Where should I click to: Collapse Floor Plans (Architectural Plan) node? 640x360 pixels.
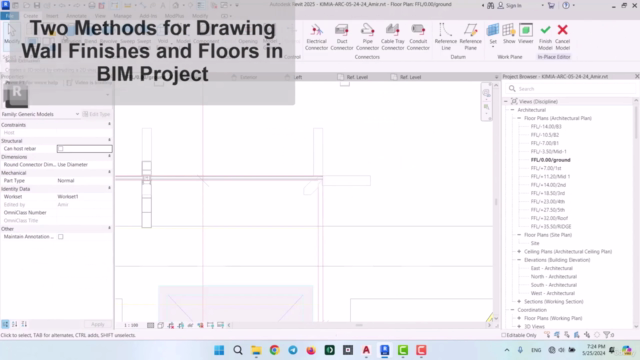coord(519,118)
